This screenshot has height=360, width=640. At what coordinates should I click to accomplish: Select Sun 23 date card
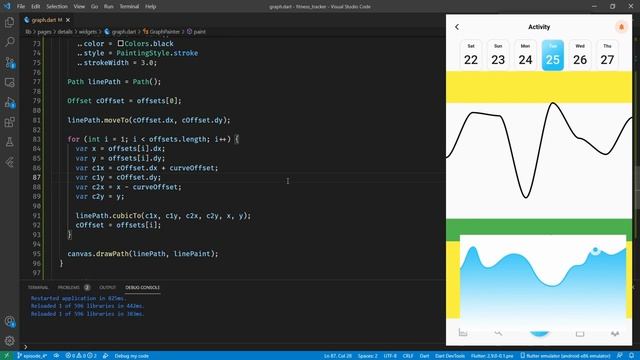[x=498, y=55]
